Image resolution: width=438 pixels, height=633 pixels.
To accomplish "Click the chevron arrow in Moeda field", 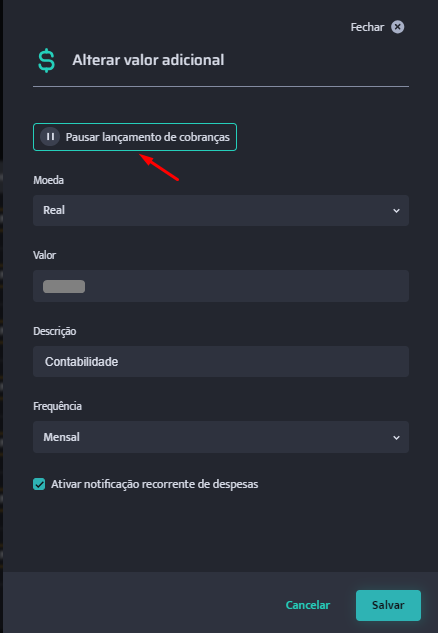I will point(396,211).
